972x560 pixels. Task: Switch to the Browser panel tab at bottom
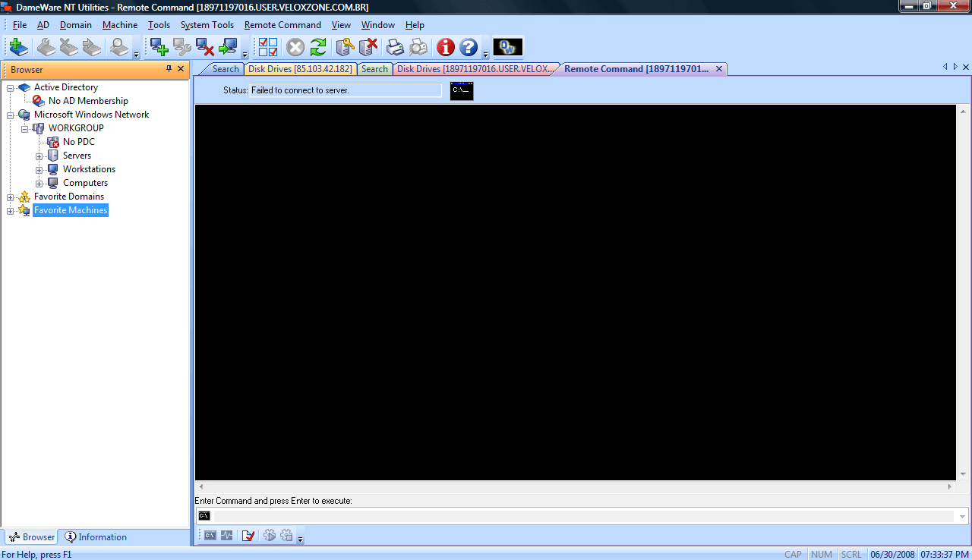[x=32, y=537]
